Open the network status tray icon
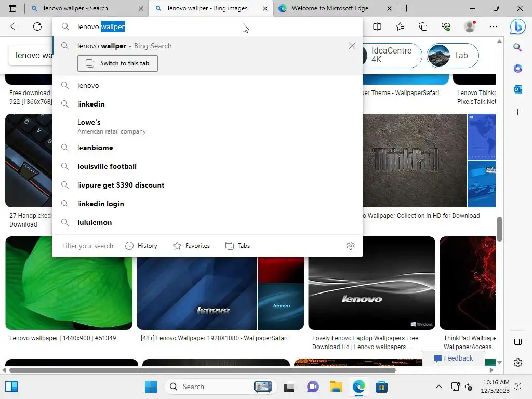The image size is (532, 399). pos(455,387)
